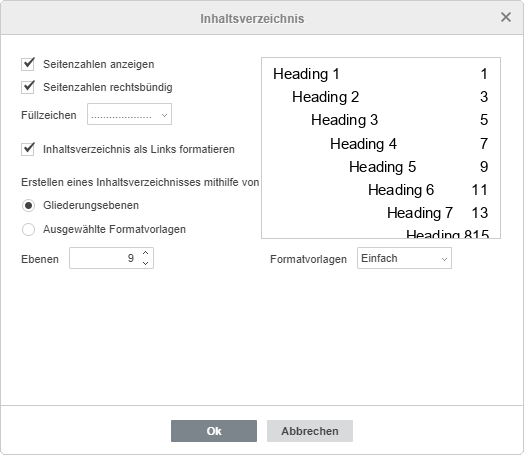Viewport: 524px width, 455px height.
Task: Click the Seitenzahlen anzeigen label
Action: (99, 64)
